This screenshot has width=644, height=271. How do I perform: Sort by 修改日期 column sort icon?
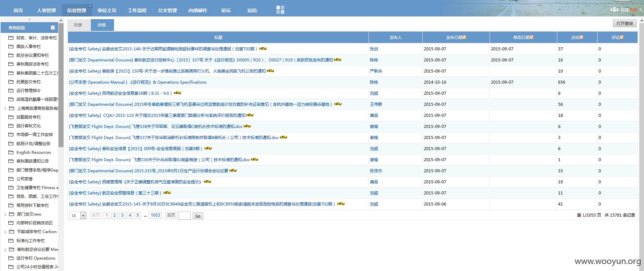click(x=531, y=37)
